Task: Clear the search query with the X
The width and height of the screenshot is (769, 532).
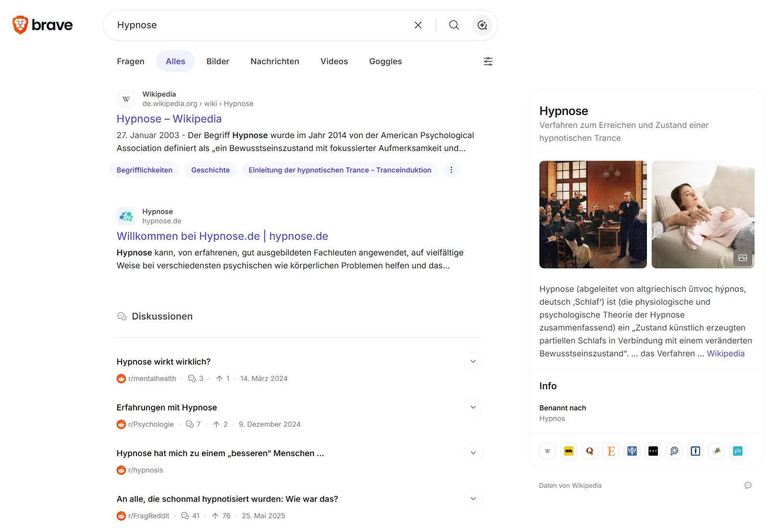Action: coord(418,25)
